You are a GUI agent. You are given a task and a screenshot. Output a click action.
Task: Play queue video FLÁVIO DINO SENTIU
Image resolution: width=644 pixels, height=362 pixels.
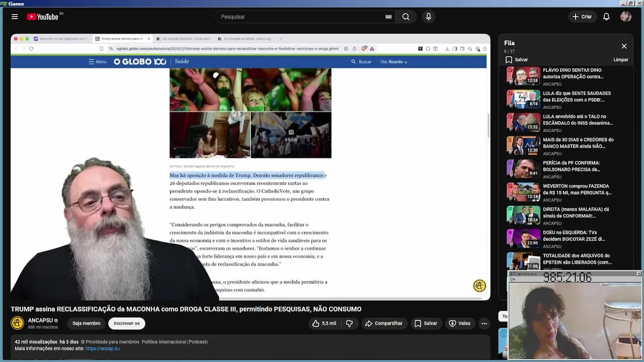tap(568, 76)
